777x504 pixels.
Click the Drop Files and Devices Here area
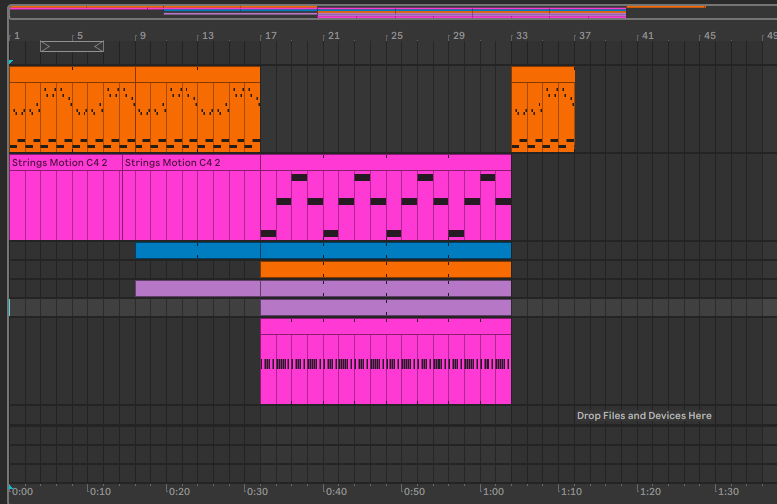(644, 415)
